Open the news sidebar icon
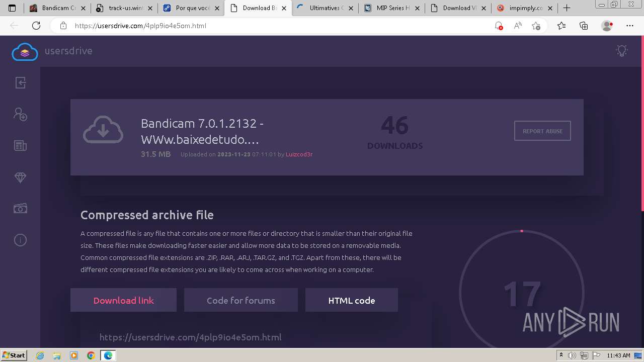The height and width of the screenshot is (362, 644). click(20, 146)
